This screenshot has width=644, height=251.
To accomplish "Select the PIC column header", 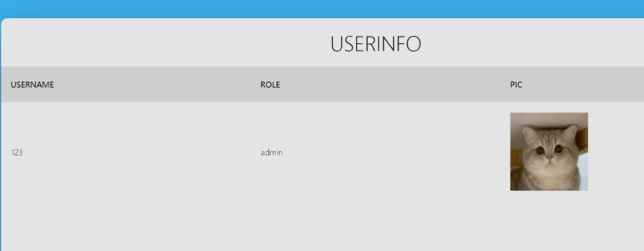I will coord(516,85).
